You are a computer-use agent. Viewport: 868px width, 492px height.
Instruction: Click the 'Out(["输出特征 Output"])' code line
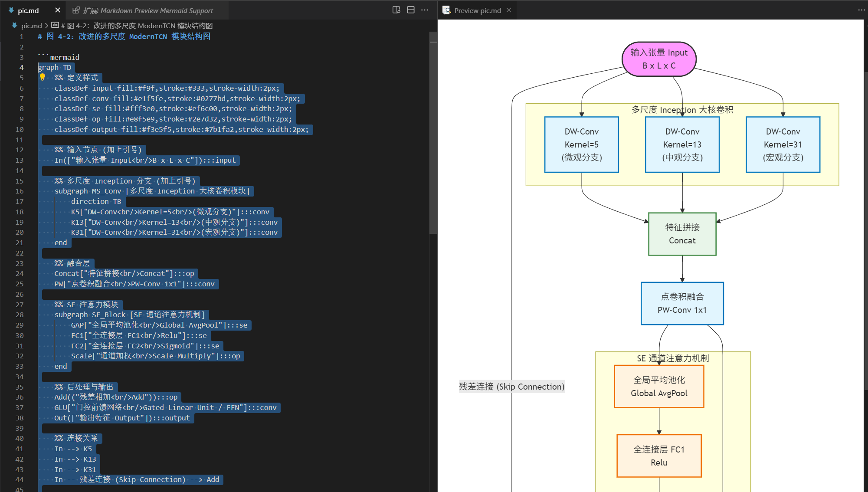[122, 418]
